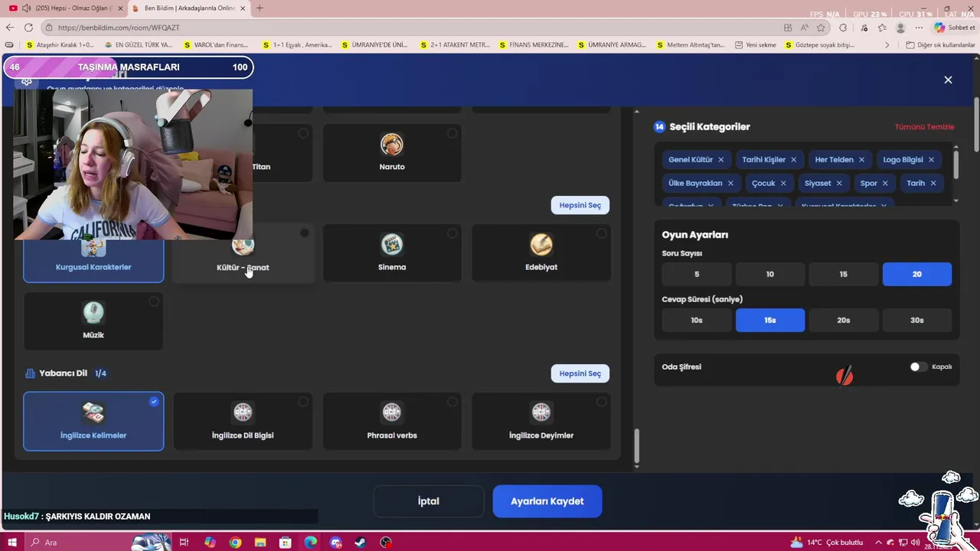Click Tümünü Temizle link
Viewport: 980px width, 551px height.
(x=924, y=127)
